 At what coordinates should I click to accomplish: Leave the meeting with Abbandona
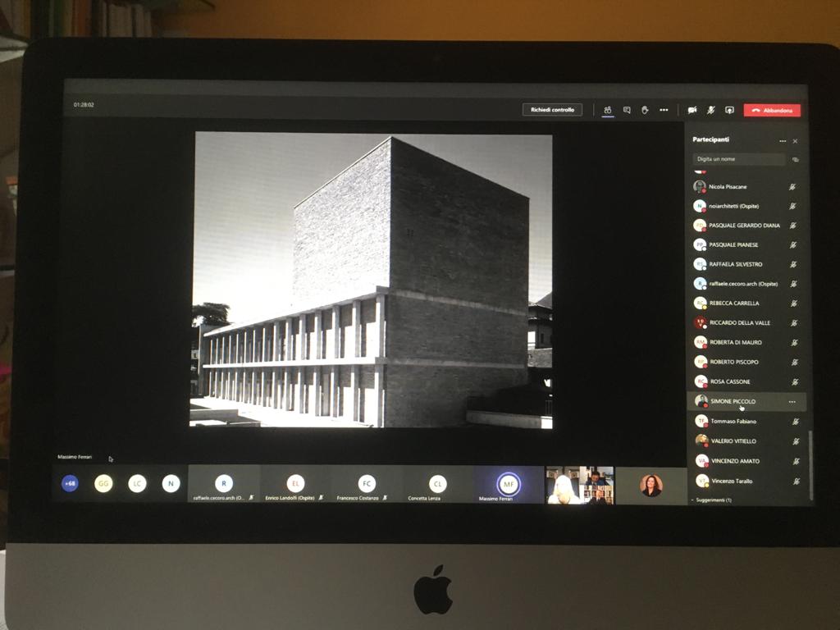click(772, 110)
